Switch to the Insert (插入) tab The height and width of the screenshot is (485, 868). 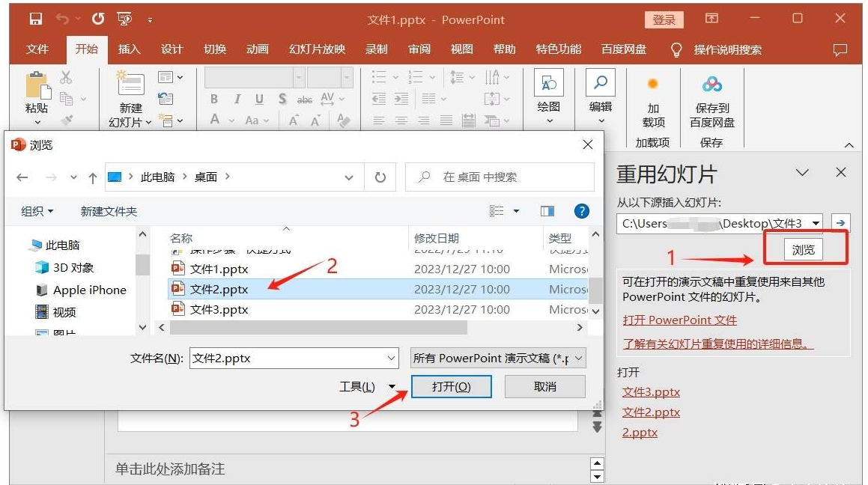pos(129,49)
